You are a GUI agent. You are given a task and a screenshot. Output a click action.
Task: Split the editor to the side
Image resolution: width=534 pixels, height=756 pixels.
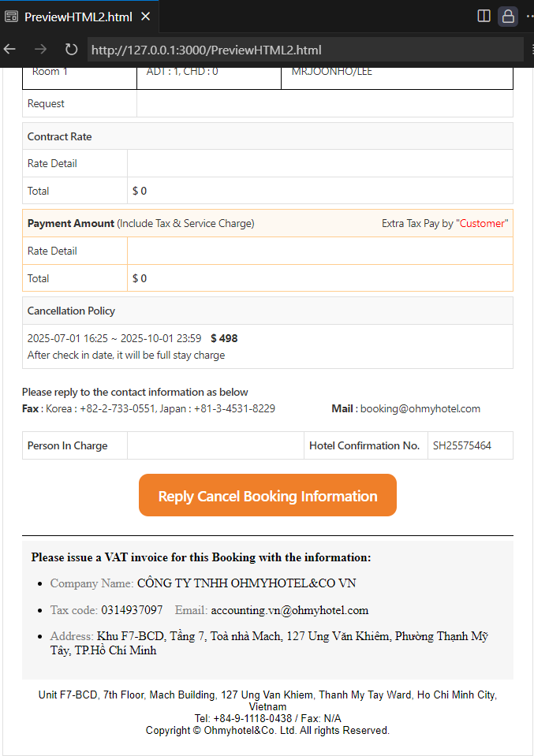coord(484,16)
